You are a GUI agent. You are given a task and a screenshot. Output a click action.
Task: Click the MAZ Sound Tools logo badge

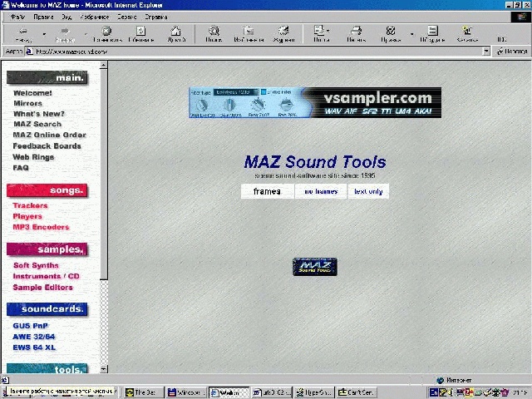point(315,267)
